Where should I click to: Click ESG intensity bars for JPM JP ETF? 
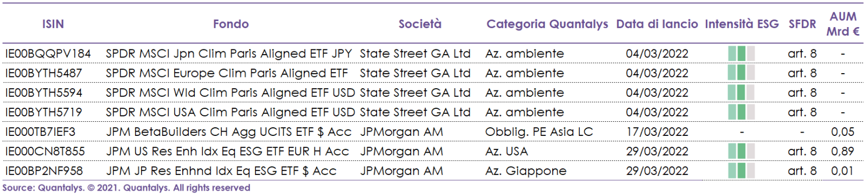741,171
